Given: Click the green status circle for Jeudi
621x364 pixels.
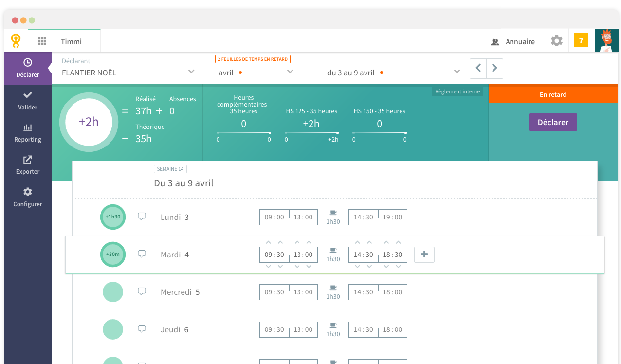Looking at the screenshot, I should [113, 329].
